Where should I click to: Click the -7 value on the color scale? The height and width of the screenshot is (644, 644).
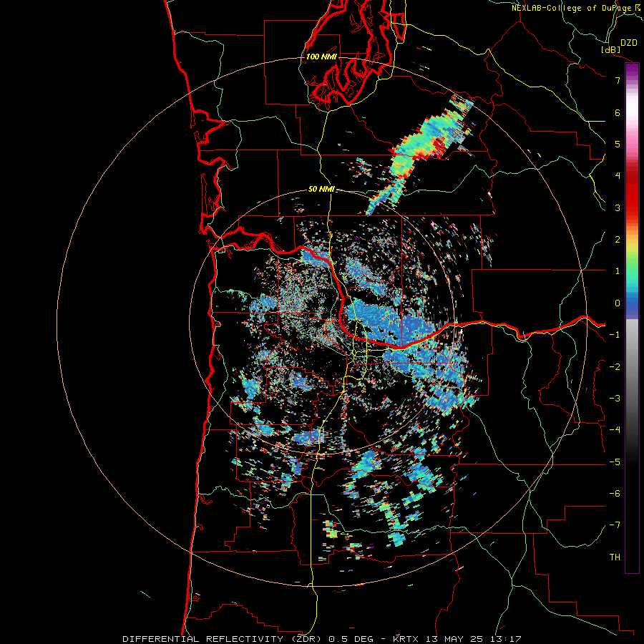click(615, 525)
